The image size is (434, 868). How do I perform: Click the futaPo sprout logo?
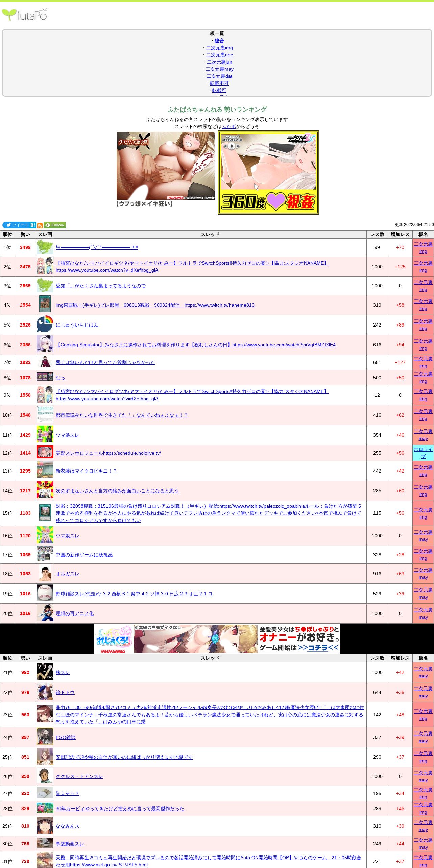[x=24, y=15]
